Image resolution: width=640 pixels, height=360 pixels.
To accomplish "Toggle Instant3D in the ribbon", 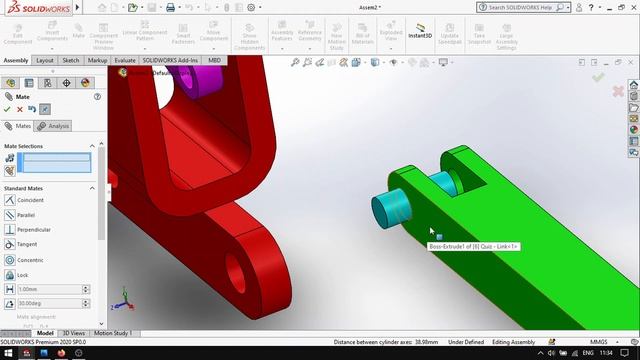I will pyautogui.click(x=420, y=31).
